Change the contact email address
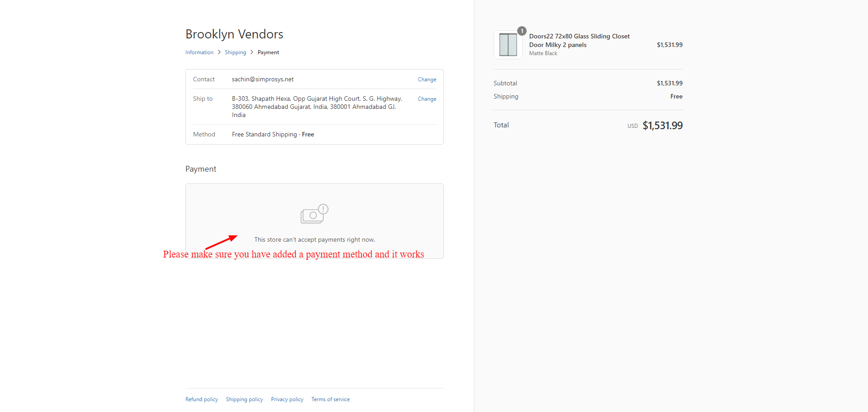The width and height of the screenshot is (868, 412). click(x=427, y=80)
